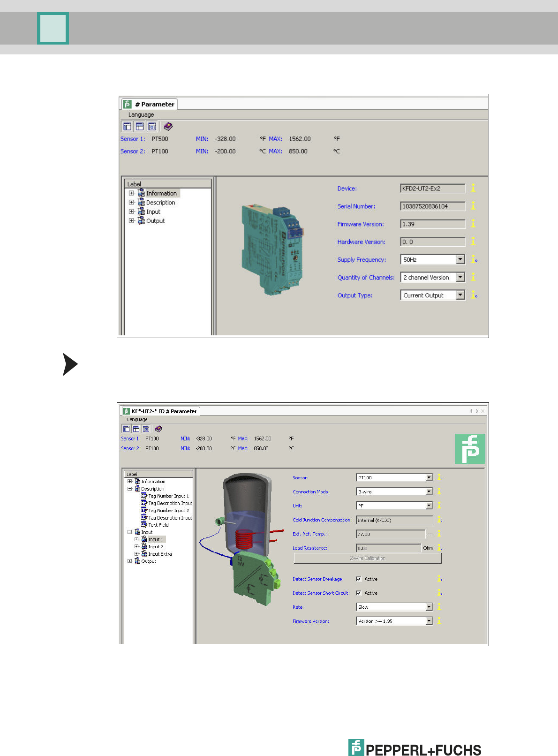Click top-pane layout icon in upper Parameter toolbar
This screenshot has height=756, width=558.
pyautogui.click(x=140, y=126)
